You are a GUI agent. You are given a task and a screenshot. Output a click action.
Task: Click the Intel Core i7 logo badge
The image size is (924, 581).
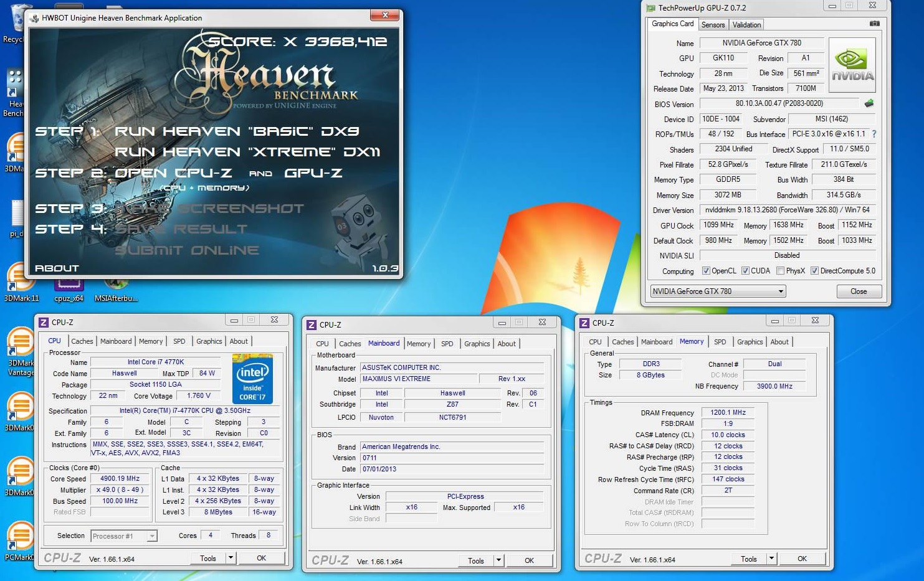(x=252, y=379)
